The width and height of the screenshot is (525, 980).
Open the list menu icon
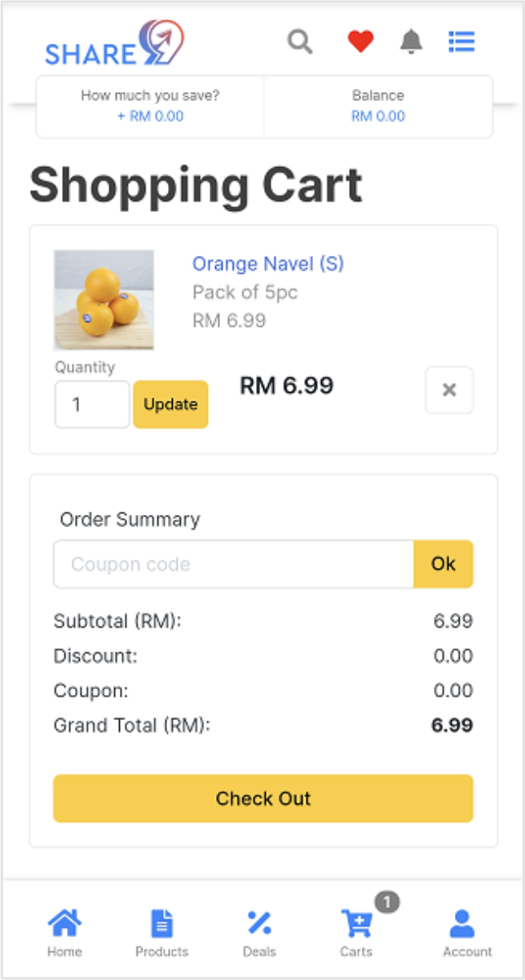pyautogui.click(x=461, y=41)
